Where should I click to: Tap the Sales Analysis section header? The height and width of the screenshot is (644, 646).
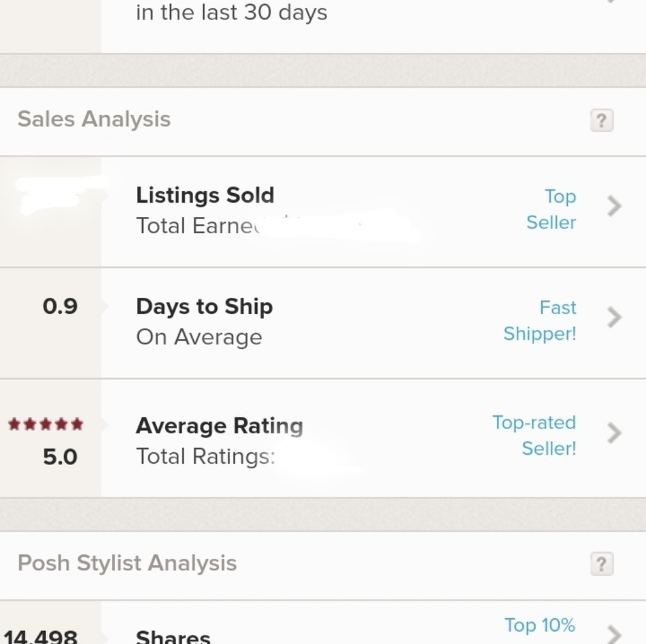[94, 119]
